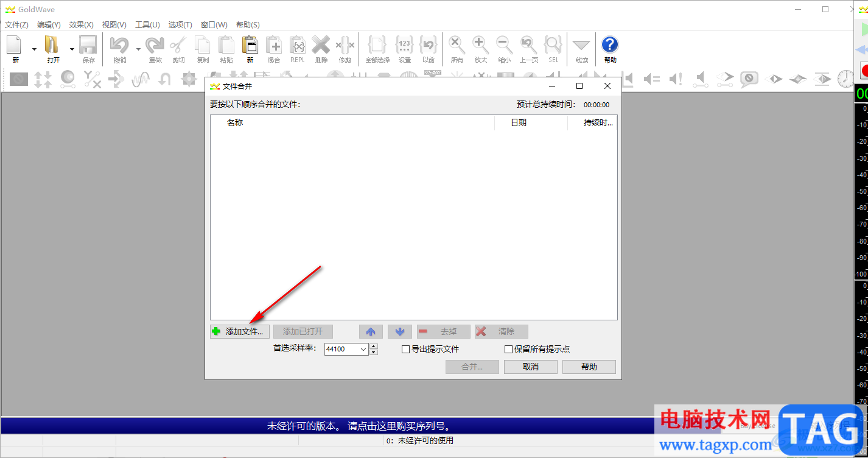Screen dimensions: 868x458
Task: Click the dialog's 帮助 button
Action: click(x=589, y=367)
